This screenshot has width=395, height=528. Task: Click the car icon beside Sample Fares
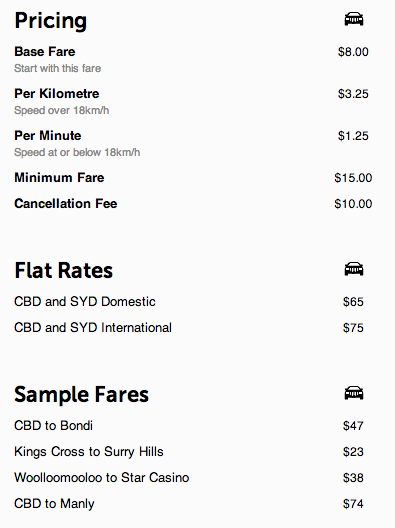point(354,393)
